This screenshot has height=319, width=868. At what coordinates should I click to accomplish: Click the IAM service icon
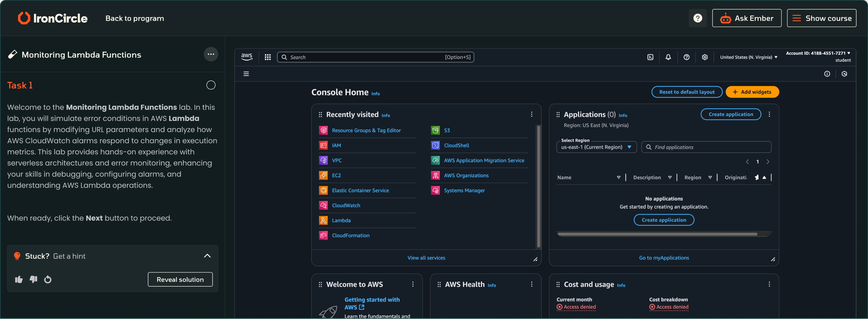(323, 145)
